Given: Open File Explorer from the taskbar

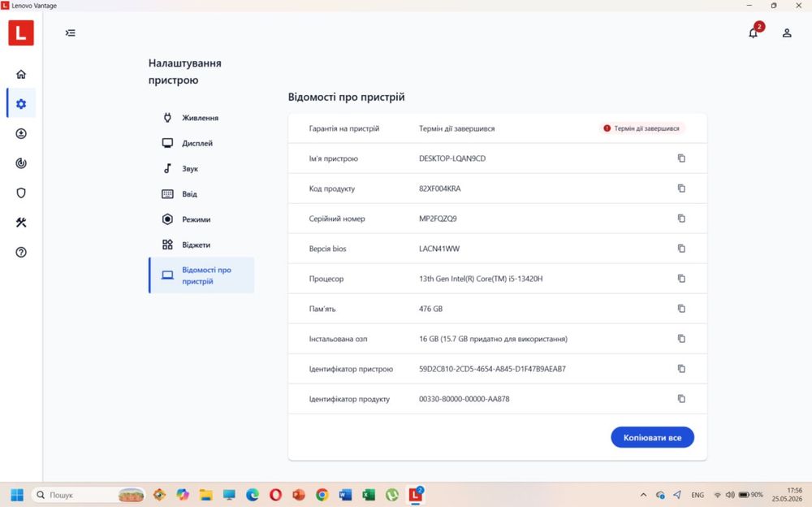Looking at the screenshot, I should [206, 495].
